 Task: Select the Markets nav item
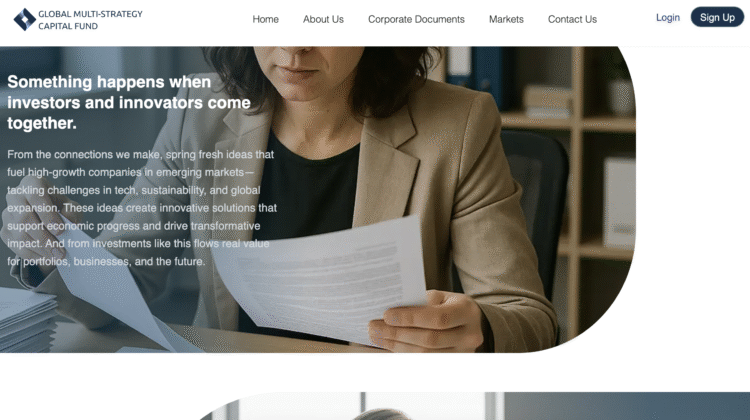pos(506,19)
